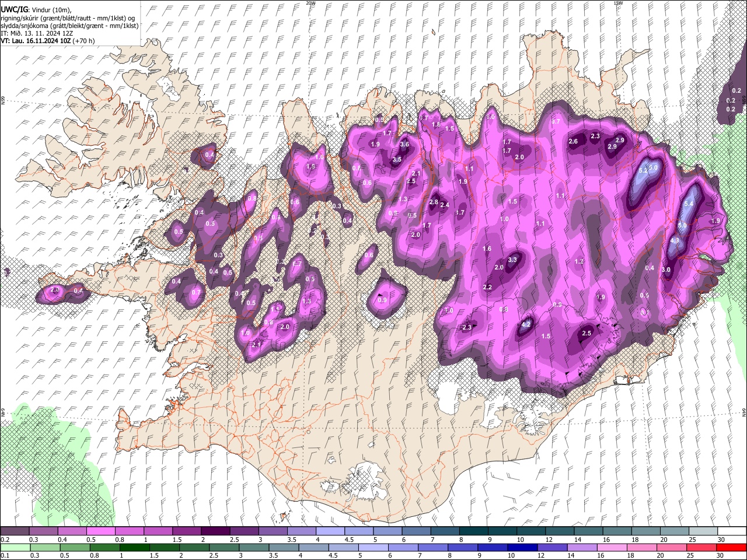This screenshot has width=747, height=560.
Task: Click the 5.2 snowfall value on the map
Action: (644, 171)
